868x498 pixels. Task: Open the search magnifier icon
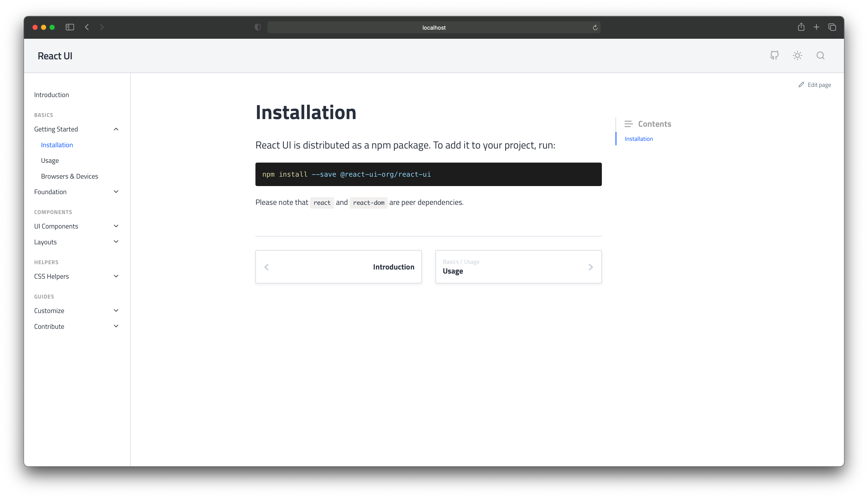820,55
